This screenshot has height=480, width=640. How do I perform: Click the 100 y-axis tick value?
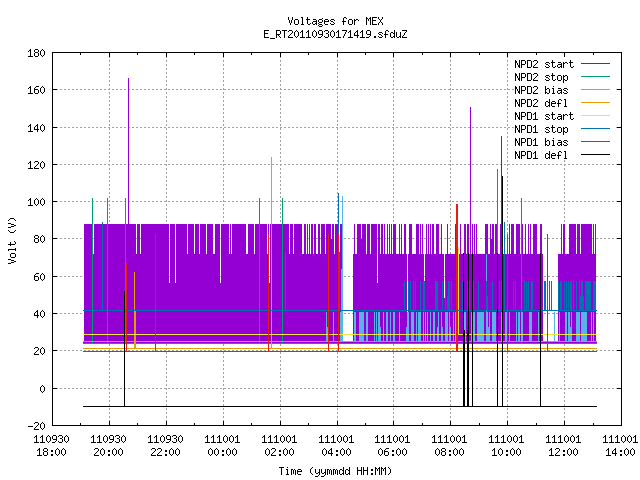36,202
